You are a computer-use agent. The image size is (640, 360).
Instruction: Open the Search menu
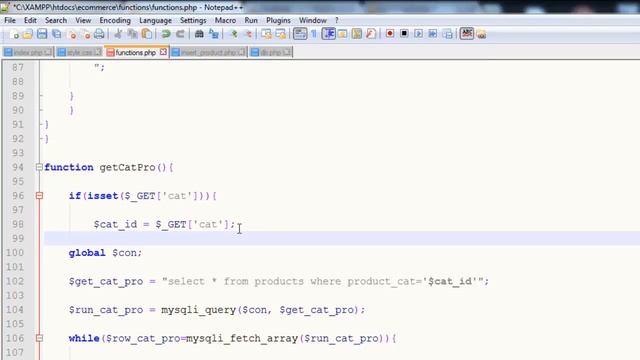(x=56, y=20)
